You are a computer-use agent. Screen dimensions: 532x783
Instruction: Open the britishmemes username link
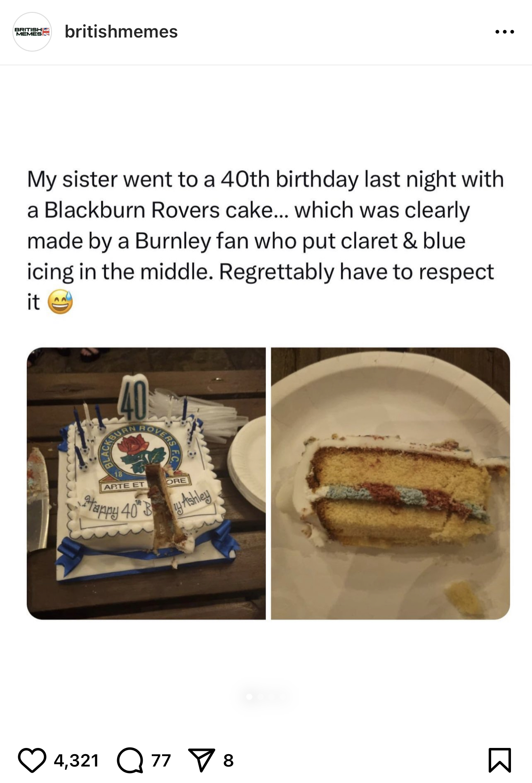(x=121, y=32)
